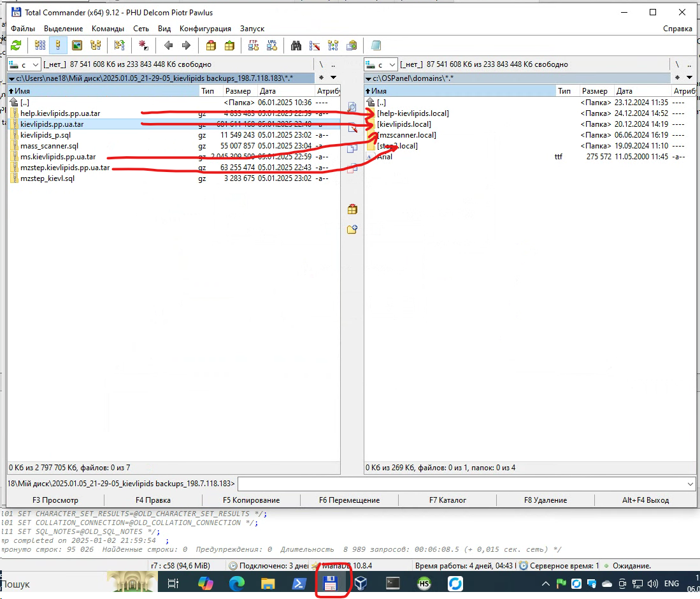Toggle directory tree view mode button
The height and width of the screenshot is (599, 700).
96,45
